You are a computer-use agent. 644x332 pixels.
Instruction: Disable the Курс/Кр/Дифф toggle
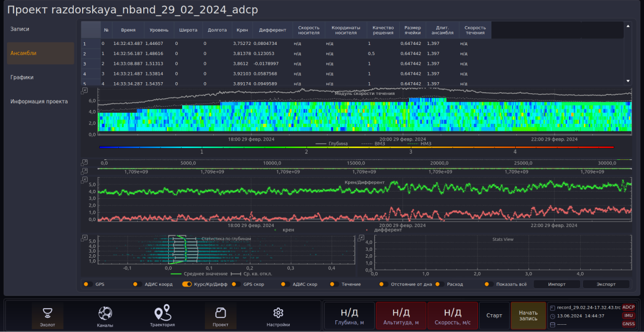tap(187, 284)
